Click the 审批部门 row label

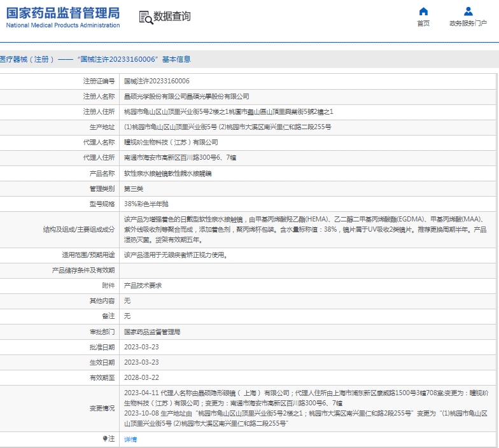tap(102, 332)
